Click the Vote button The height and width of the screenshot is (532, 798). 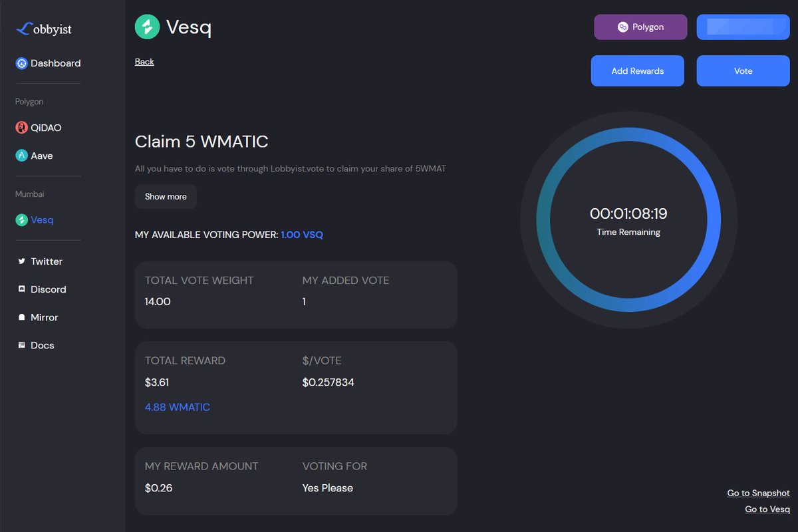[x=743, y=71]
